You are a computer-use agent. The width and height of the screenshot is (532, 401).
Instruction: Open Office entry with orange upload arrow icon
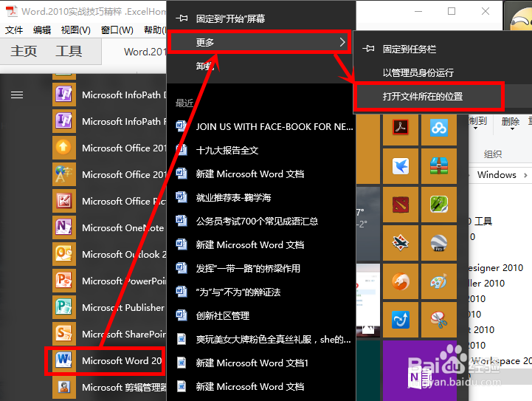(109, 148)
